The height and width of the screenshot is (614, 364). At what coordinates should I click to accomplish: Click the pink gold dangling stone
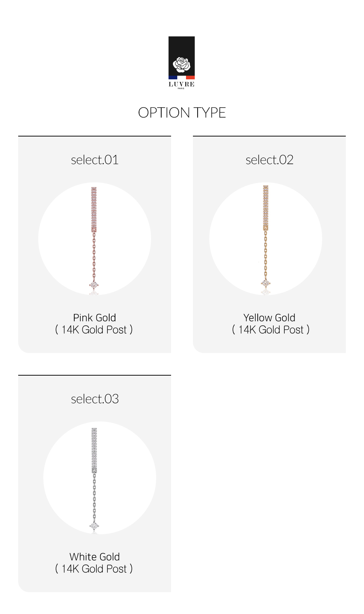(94, 285)
